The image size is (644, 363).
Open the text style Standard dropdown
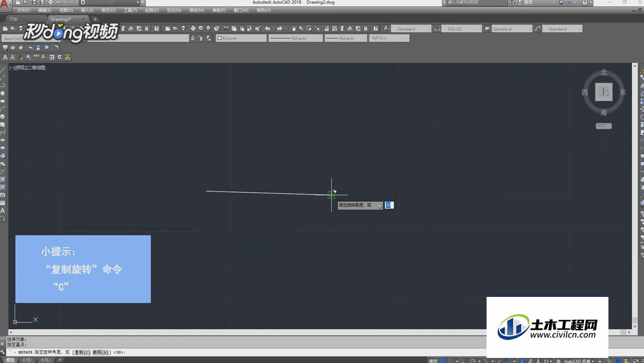click(411, 29)
